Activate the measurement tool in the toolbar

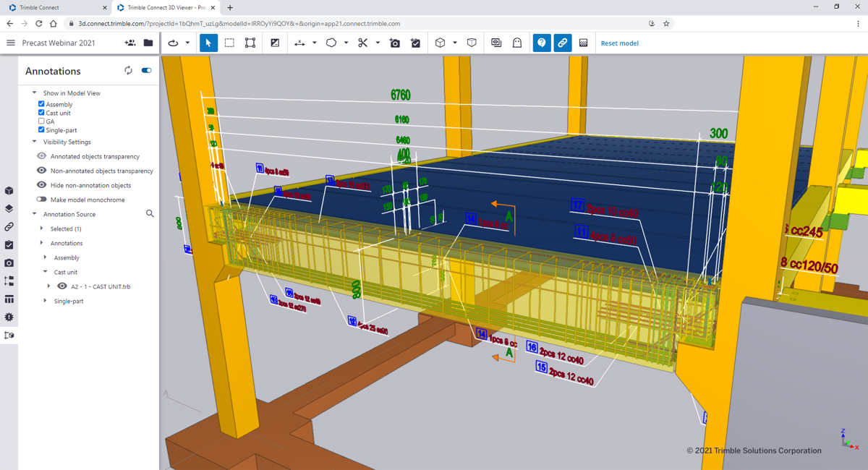(x=300, y=43)
